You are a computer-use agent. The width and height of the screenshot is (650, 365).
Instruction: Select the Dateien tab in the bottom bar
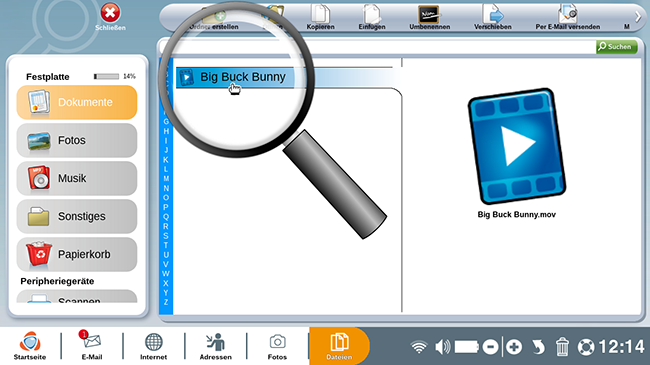(339, 346)
